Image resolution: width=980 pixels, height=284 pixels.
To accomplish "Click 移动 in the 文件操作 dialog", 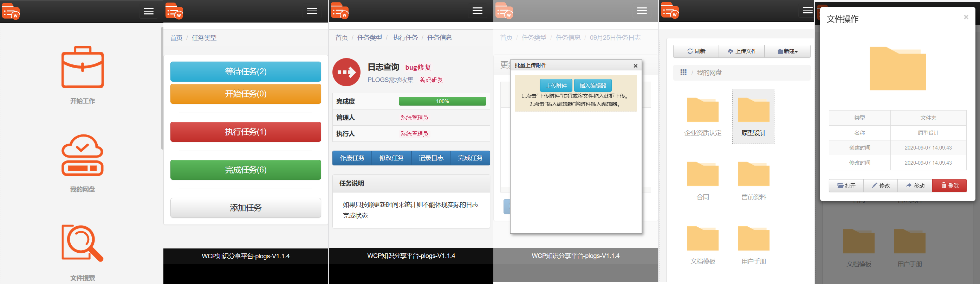I will 915,186.
